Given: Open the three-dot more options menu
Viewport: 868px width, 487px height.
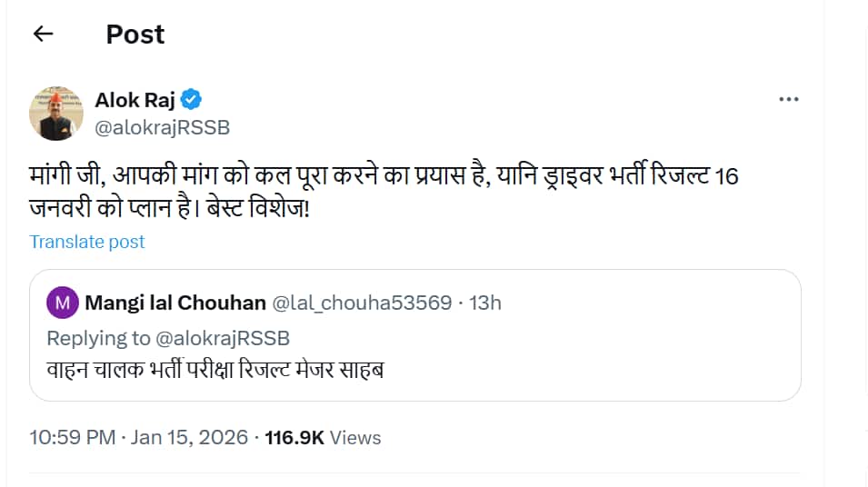Looking at the screenshot, I should coord(789,99).
